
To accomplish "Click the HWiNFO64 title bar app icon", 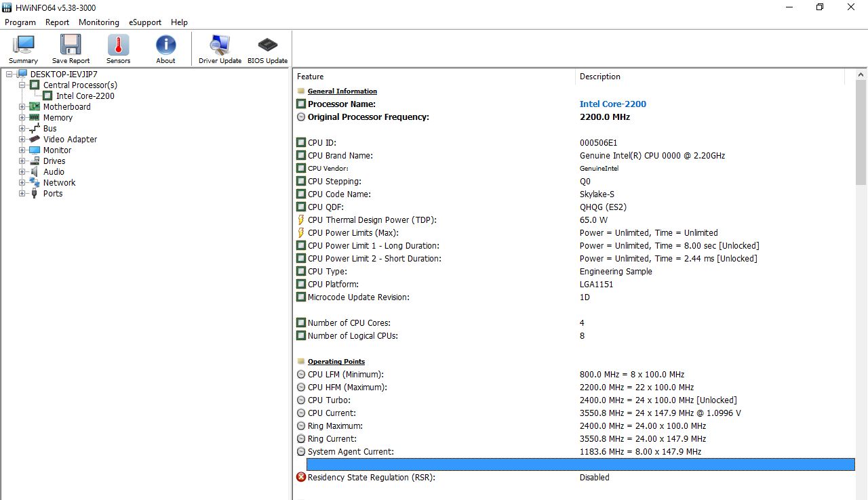I will [7, 7].
